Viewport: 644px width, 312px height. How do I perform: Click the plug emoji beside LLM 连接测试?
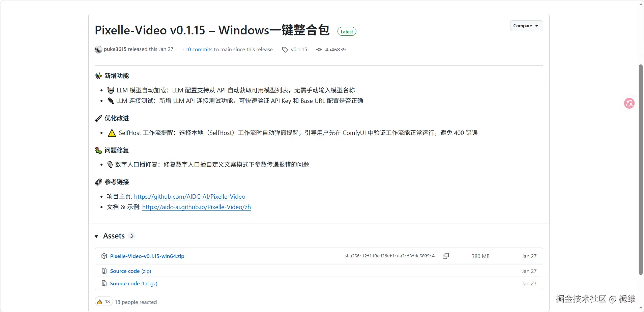[x=111, y=101]
